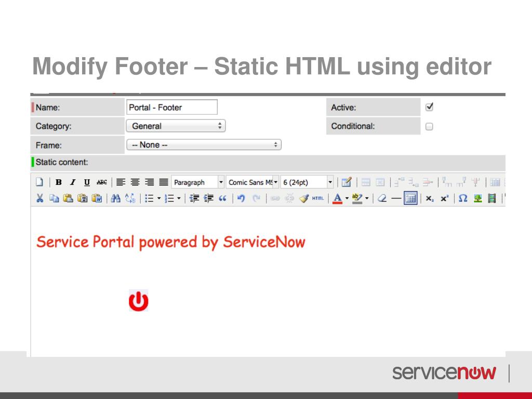Undo the last edit
This screenshot has width=532, height=399.
[241, 198]
